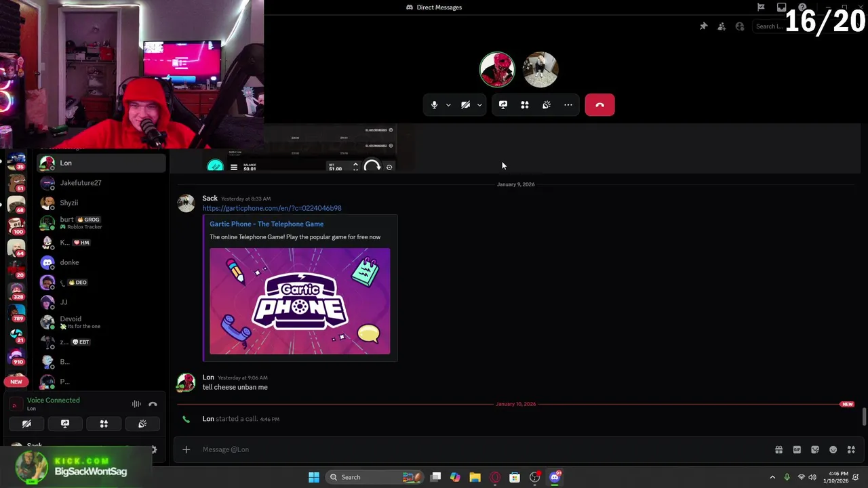Open DM with the EBT tag
This screenshot has height=488, width=868.
coord(101,342)
